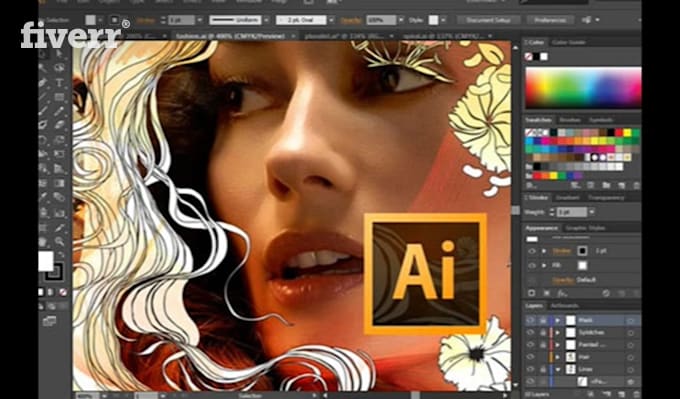Select the Scale tool
Viewport: 680px width, 399px height.
click(x=59, y=139)
